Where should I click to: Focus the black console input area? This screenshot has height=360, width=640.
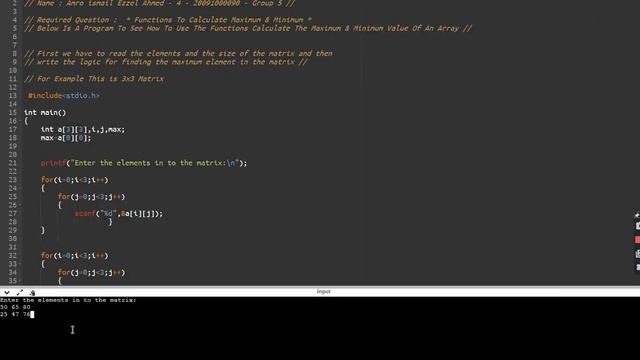click(x=320, y=329)
